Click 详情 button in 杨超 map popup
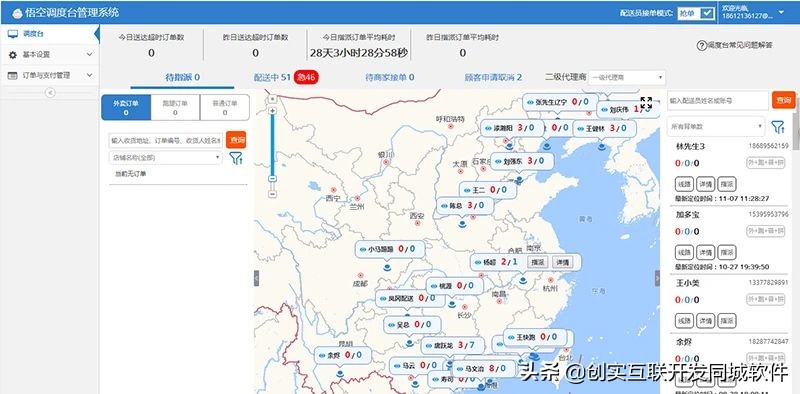Screen dimensions: 800x394 click(562, 262)
